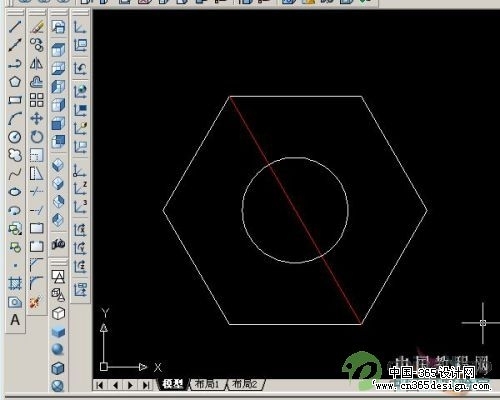Image resolution: width=500 pixels, height=400 pixels.
Task: Click the red diagonal line in hexagon
Action: 296,210
